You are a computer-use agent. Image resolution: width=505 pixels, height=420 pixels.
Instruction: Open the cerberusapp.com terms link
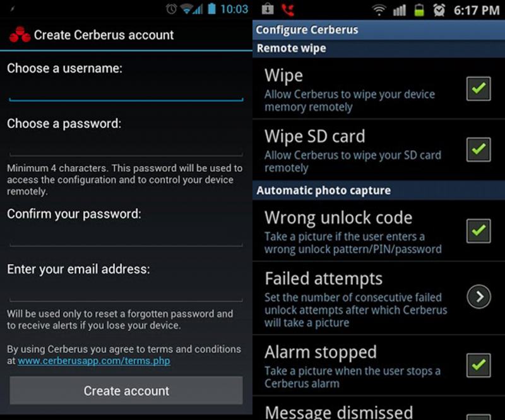click(93, 361)
